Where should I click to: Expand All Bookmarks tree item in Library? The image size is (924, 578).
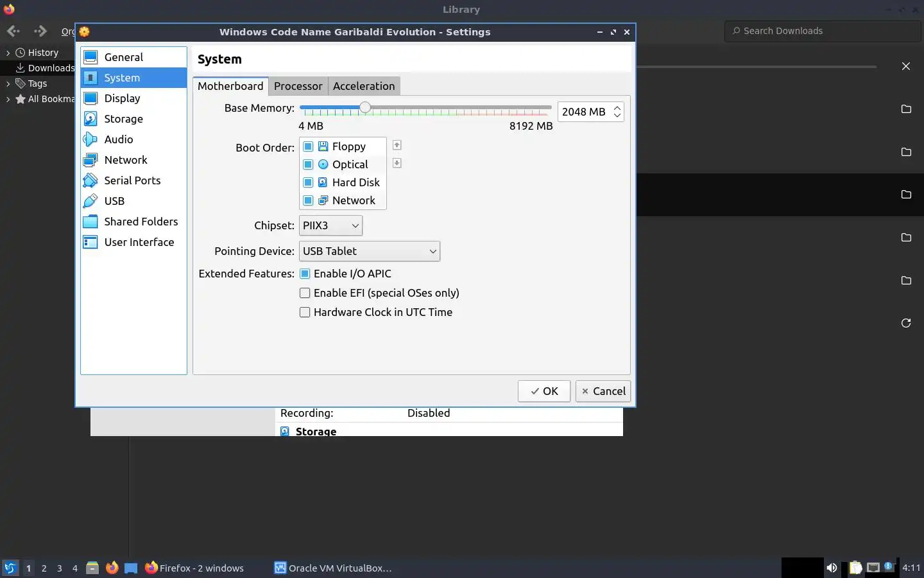(8, 99)
